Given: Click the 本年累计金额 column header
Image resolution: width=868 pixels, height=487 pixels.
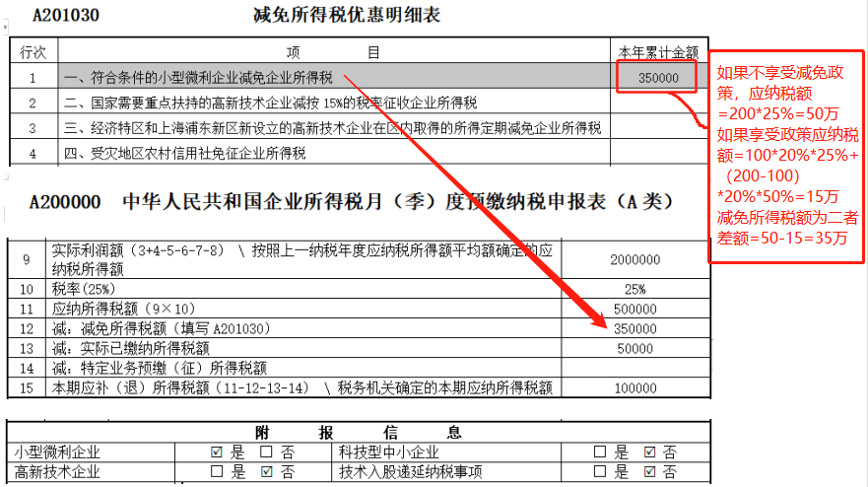Looking at the screenshot, I should pos(657,51).
